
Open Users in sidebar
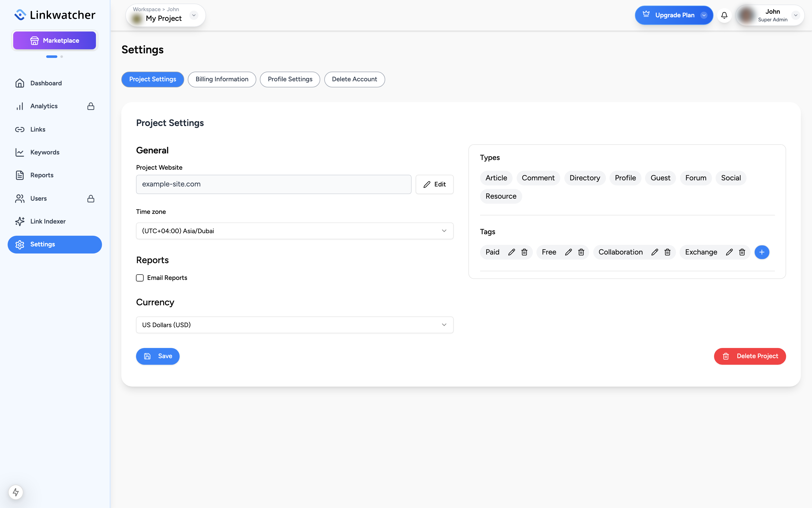[55, 199]
